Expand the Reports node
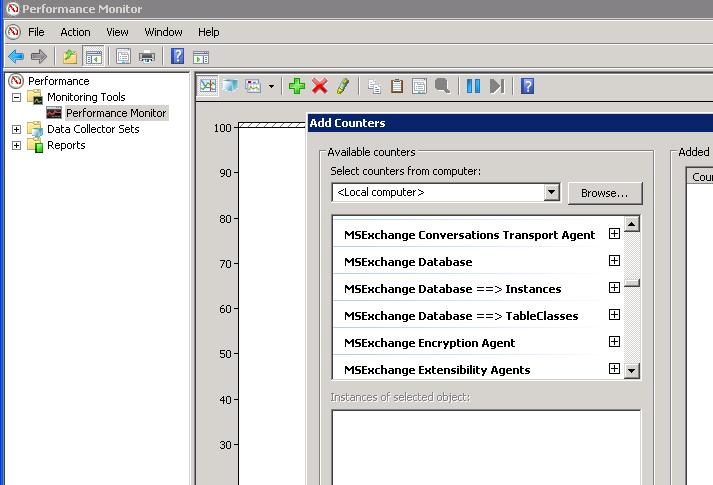This screenshot has height=485, width=713. click(16, 145)
